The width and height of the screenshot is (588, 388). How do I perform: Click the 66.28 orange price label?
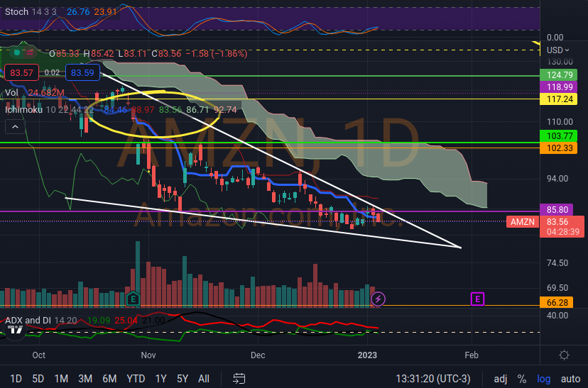pyautogui.click(x=556, y=302)
